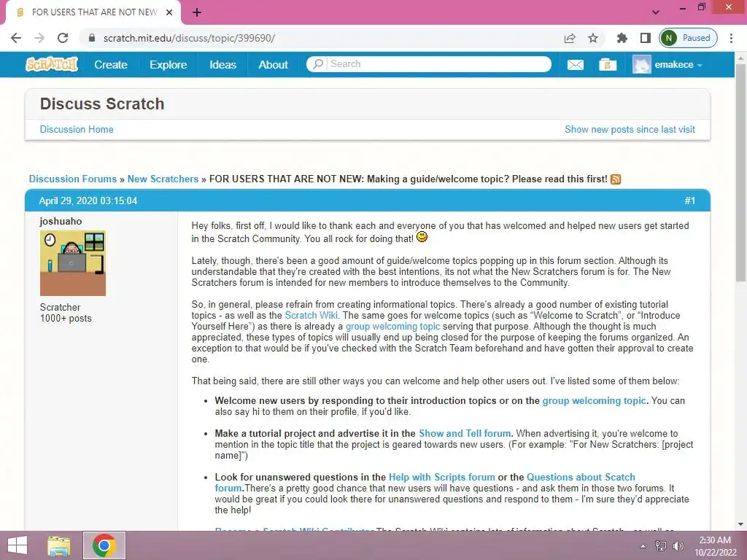Screen dimensions: 747x560
Task: Open the Windows Start menu
Action: 18,545
